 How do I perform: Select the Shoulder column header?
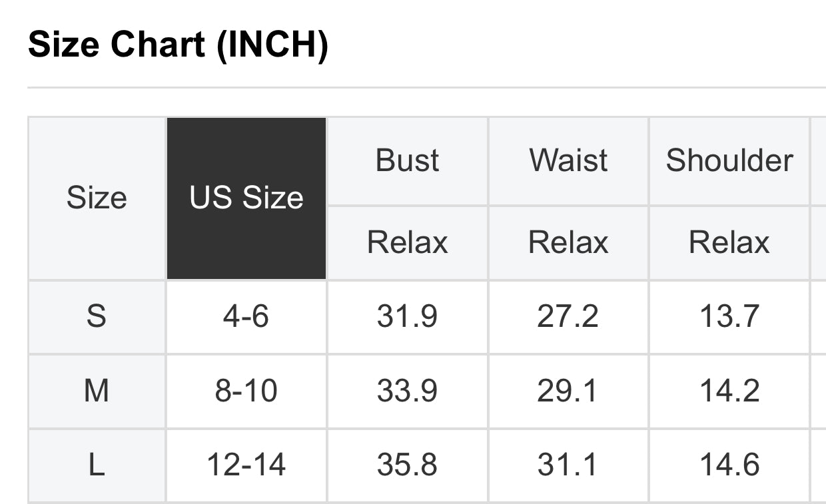729,161
